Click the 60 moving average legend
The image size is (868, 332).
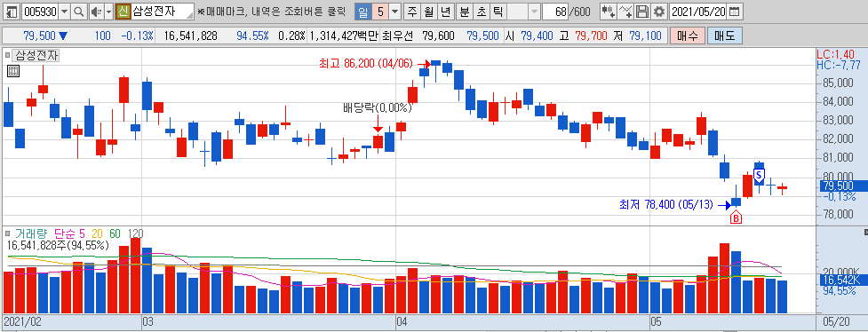tap(115, 234)
